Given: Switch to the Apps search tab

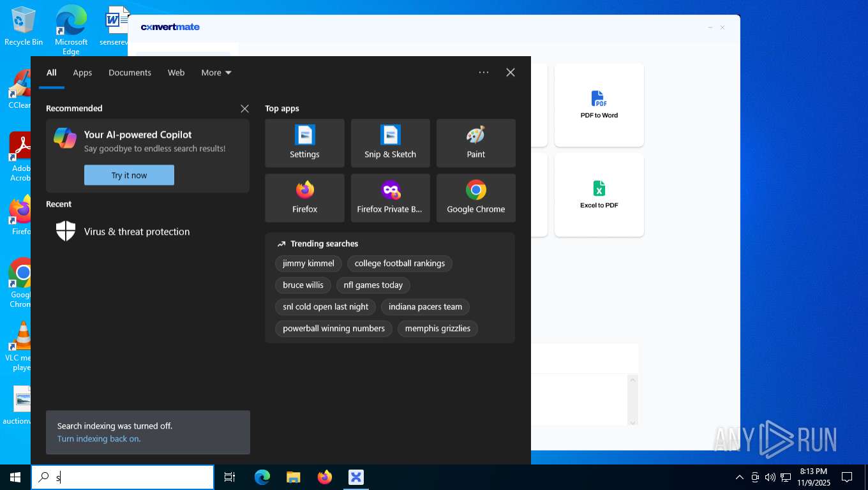Looking at the screenshot, I should 82,73.
